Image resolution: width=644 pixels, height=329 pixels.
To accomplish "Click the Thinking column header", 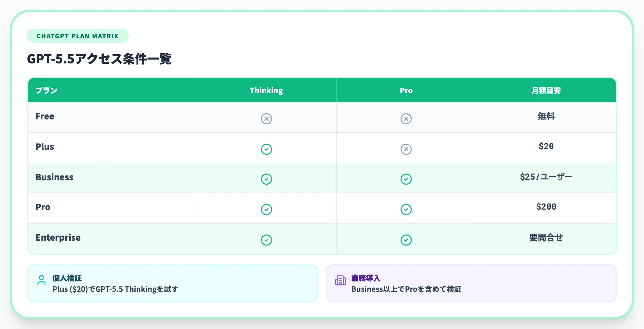I will (x=266, y=90).
